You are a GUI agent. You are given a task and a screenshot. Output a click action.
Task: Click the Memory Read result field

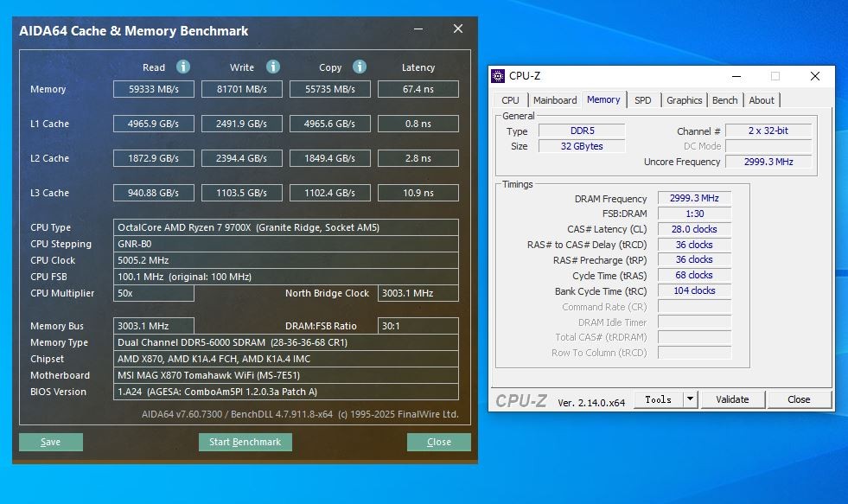click(154, 89)
